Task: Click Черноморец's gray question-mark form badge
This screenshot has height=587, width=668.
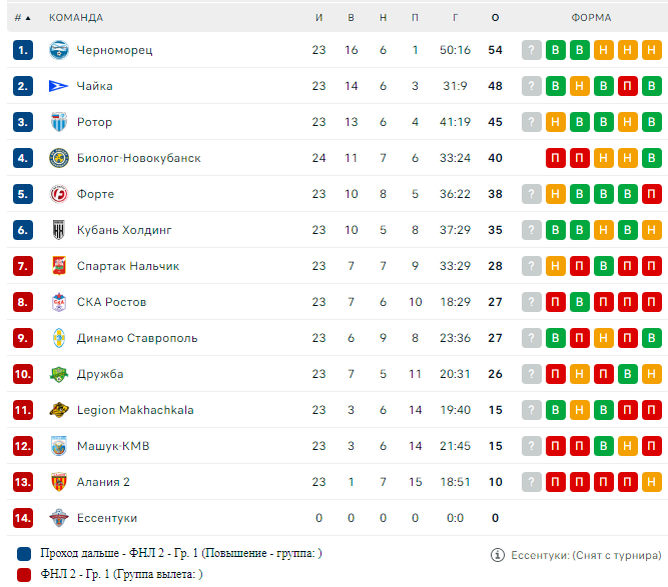Action: click(531, 50)
